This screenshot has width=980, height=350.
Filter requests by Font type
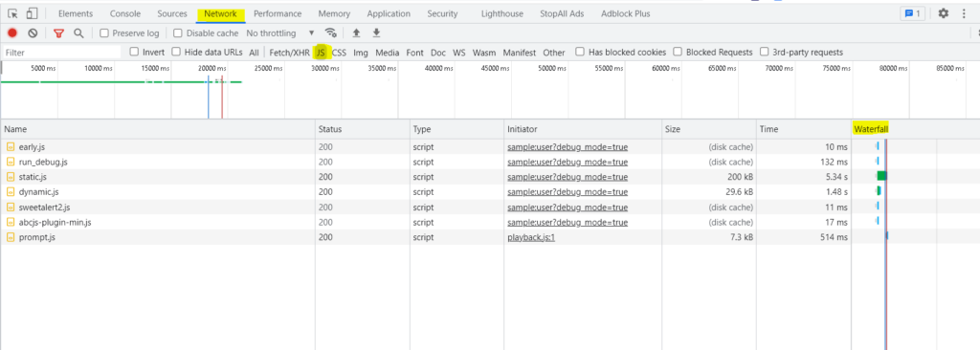click(415, 53)
